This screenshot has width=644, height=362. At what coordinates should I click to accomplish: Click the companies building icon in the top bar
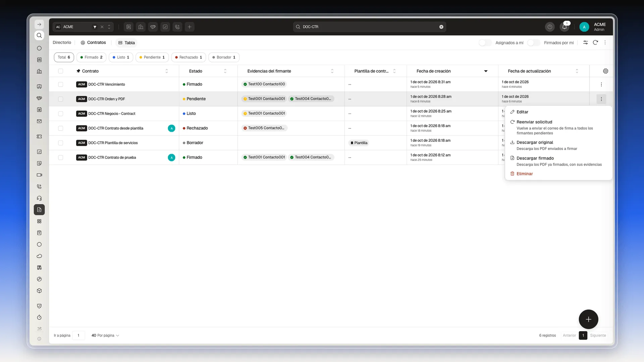tap(141, 27)
